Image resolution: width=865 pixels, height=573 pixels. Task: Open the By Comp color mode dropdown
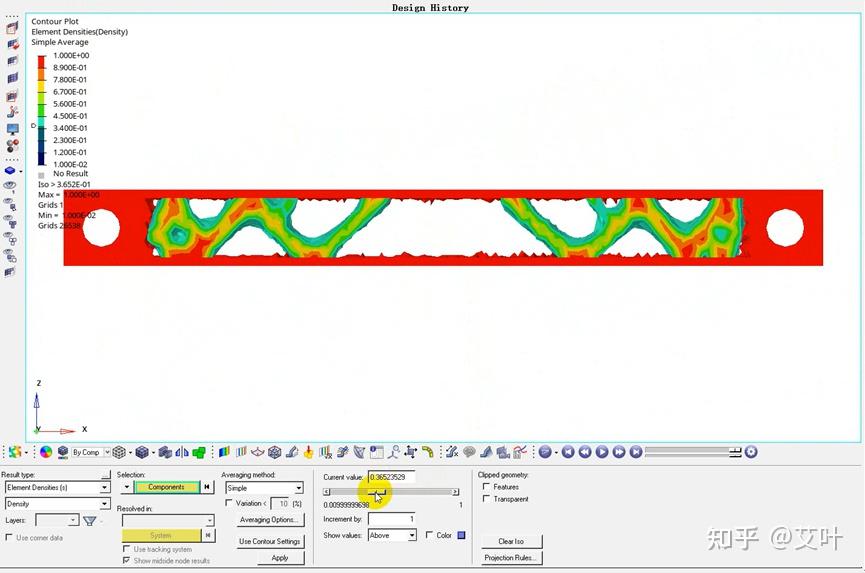click(x=91, y=452)
